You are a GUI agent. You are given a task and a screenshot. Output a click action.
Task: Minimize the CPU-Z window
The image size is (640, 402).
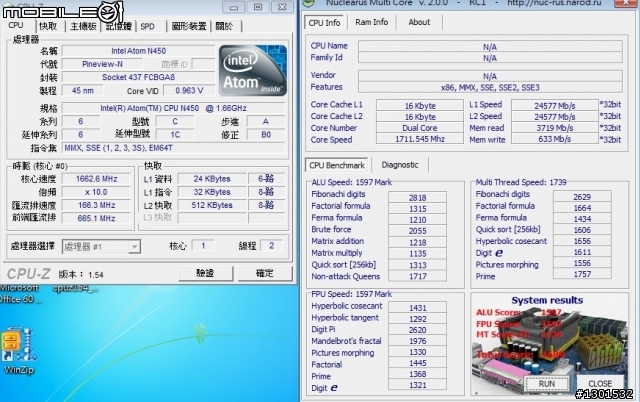[x=234, y=7]
